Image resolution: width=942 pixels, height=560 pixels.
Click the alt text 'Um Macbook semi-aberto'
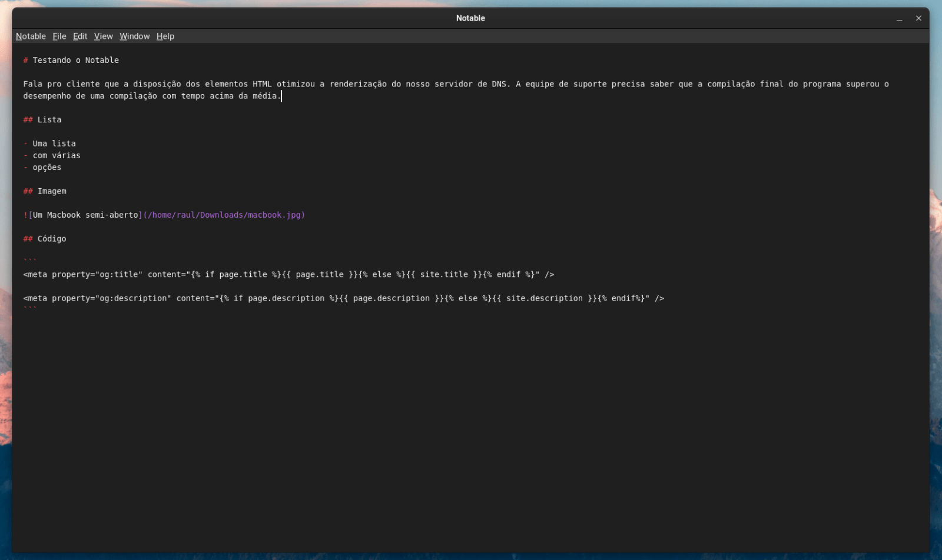(84, 215)
